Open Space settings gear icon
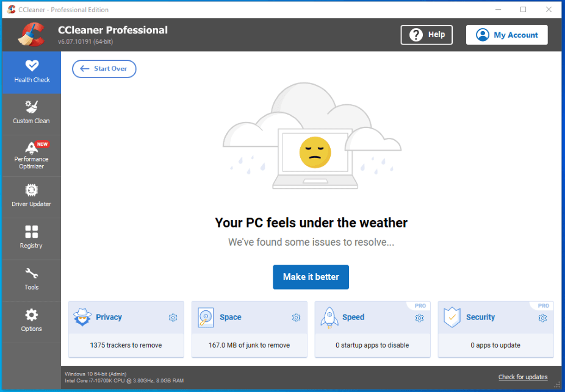 (296, 318)
